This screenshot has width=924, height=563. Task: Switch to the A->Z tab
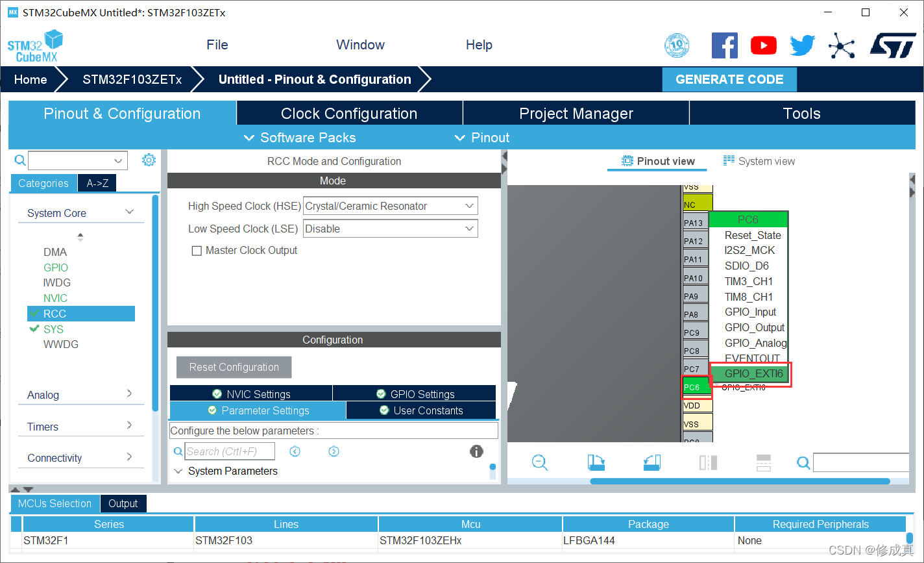97,183
